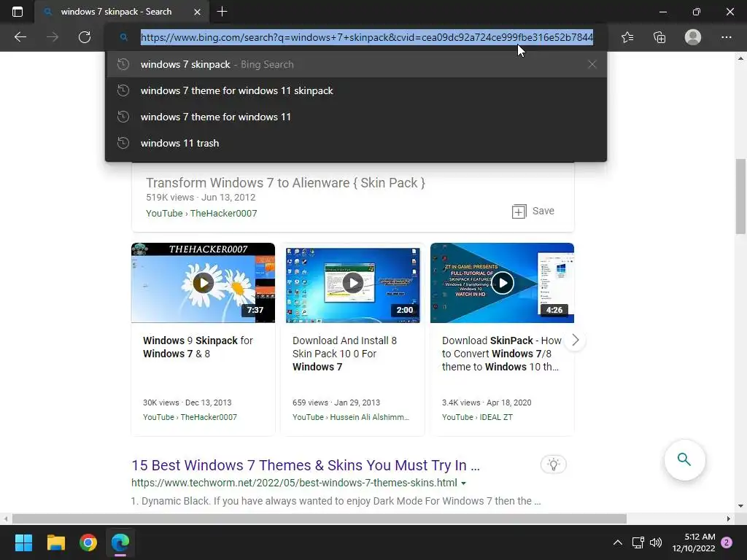Open 15 Best Windows 7 Themes & Skins result
The image size is (747, 560).
tap(306, 465)
